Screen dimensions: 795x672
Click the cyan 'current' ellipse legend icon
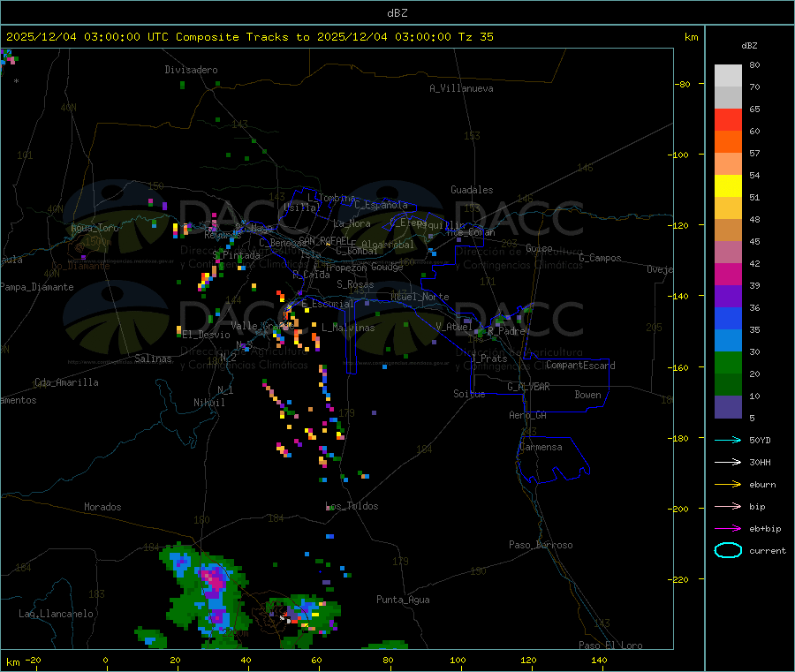(x=728, y=550)
